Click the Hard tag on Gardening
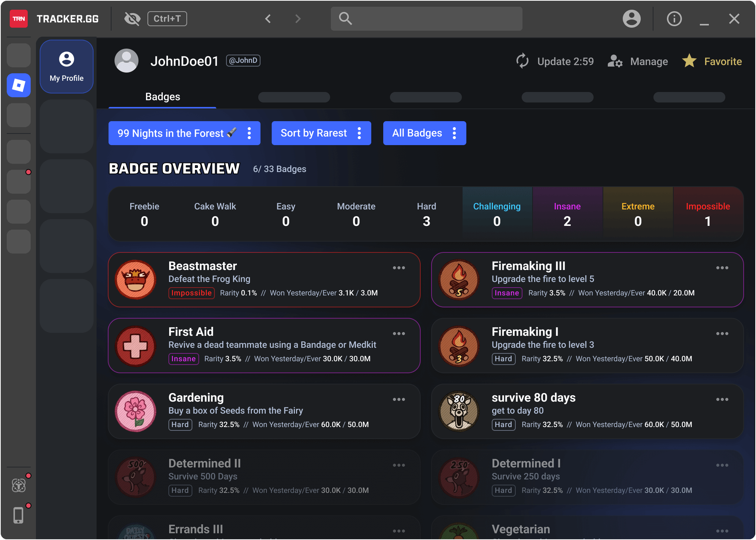756x540 pixels. [x=180, y=424]
